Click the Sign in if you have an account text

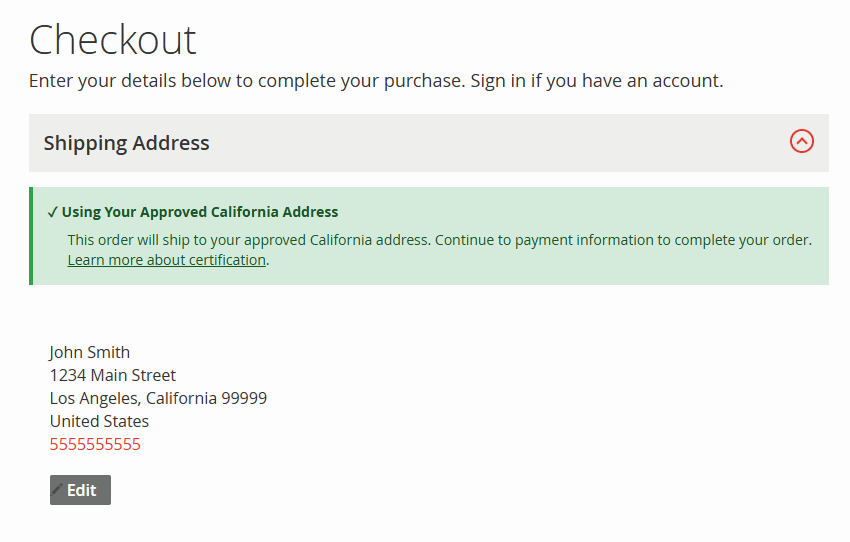[x=596, y=80]
